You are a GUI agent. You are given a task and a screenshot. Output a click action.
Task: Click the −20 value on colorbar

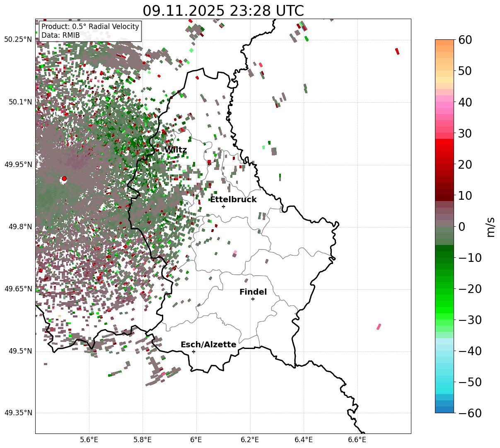point(470,288)
